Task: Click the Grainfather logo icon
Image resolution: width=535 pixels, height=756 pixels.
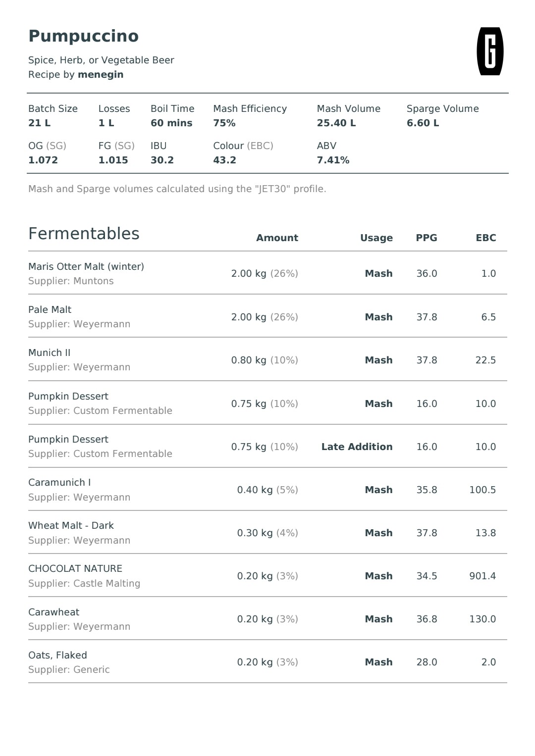Action: (x=490, y=51)
